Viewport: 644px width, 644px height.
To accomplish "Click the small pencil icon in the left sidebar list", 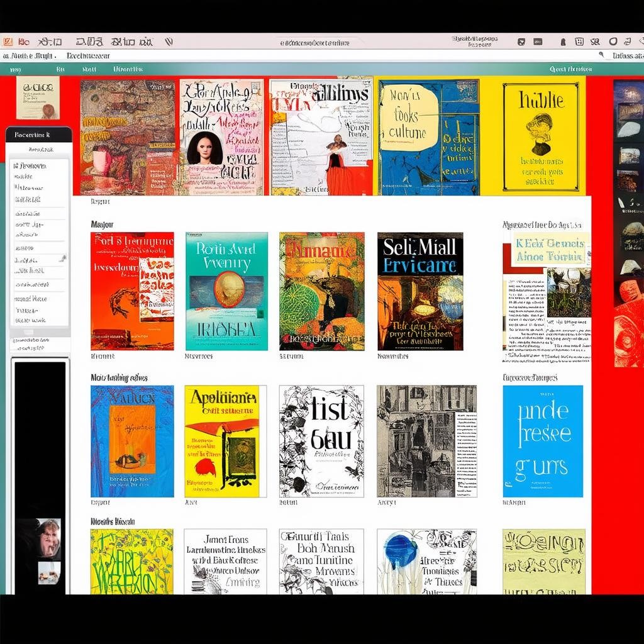I will click(62, 258).
